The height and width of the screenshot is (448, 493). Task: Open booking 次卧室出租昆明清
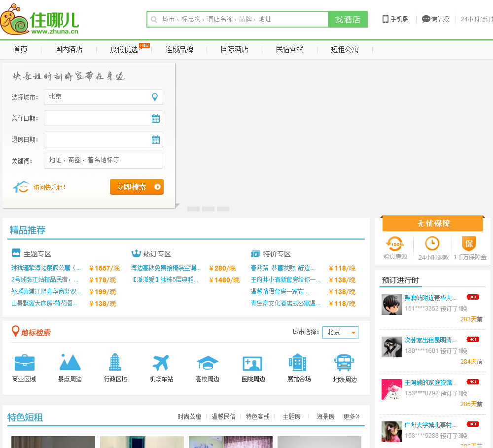click(x=430, y=340)
